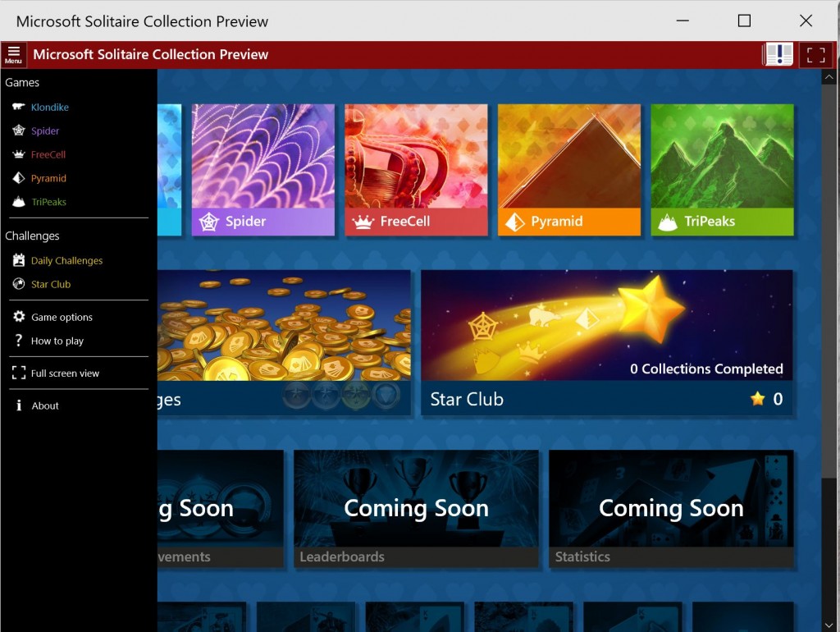Viewport: 840px width, 632px height.
Task: Click the gold star icon beside Star Club score
Action: point(757,398)
